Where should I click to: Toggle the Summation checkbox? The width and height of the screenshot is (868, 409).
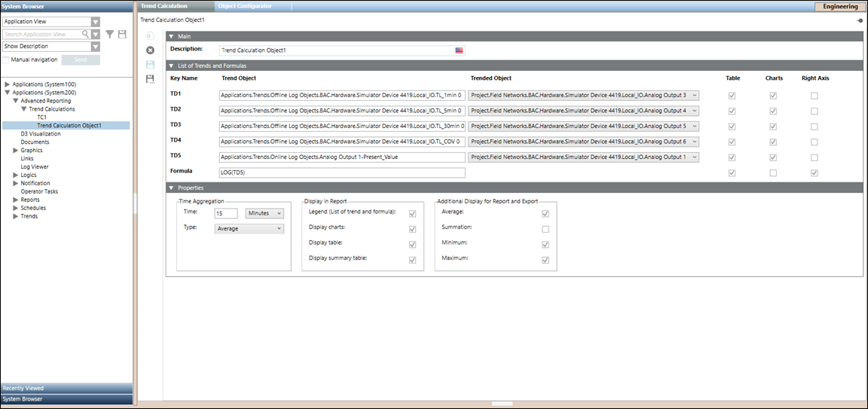pyautogui.click(x=546, y=229)
